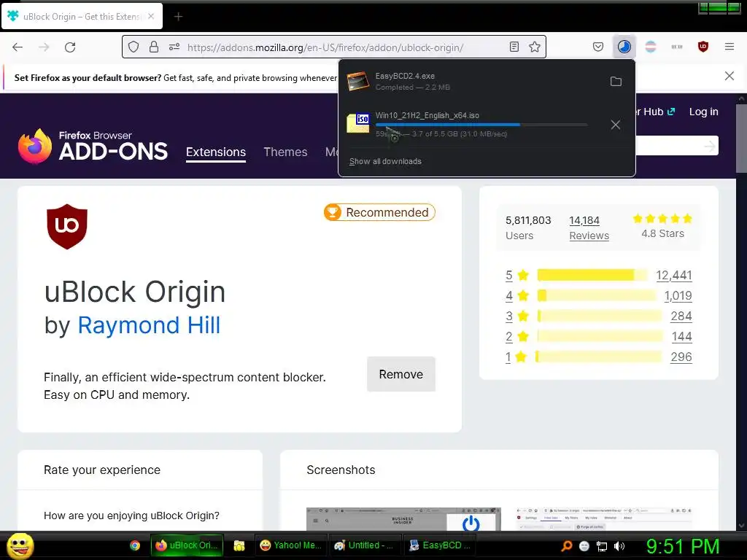This screenshot has height=560, width=747.
Task: Open a new tab with plus button
Action: pyautogui.click(x=178, y=17)
